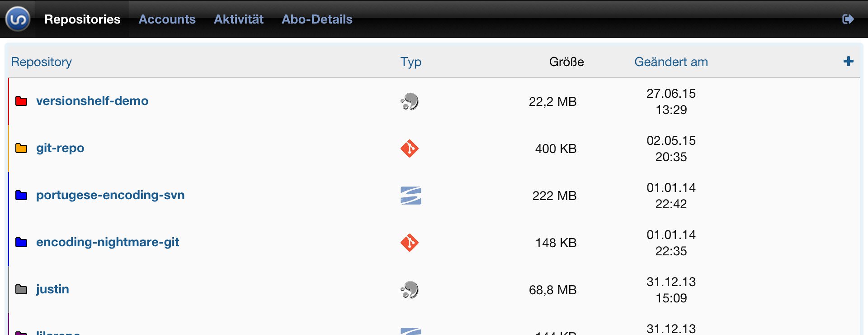
Task: Open the portugese-encoding-svn repository link
Action: [110, 195]
